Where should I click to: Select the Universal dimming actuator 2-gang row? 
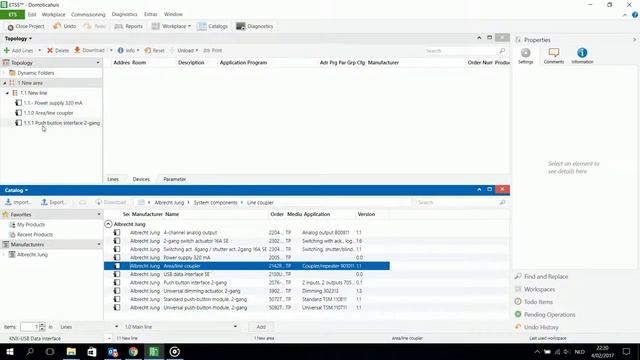247,291
